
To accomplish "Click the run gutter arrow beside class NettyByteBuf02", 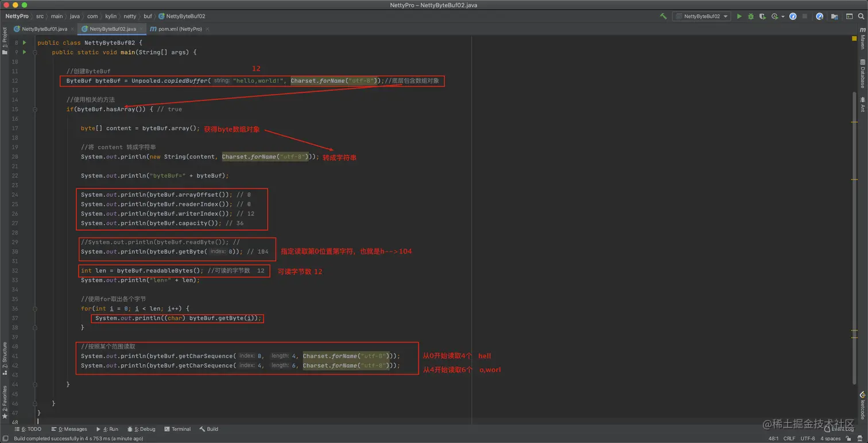I will pos(25,42).
